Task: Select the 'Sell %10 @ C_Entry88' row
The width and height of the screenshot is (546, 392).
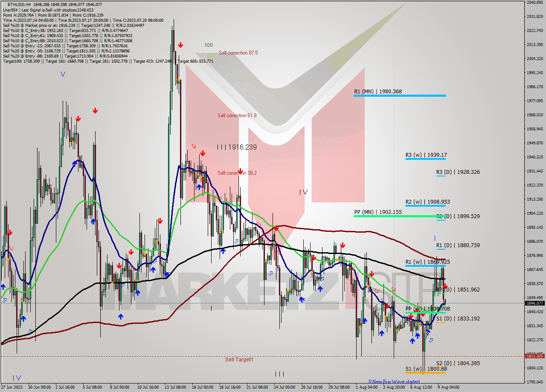Action: (x=67, y=41)
